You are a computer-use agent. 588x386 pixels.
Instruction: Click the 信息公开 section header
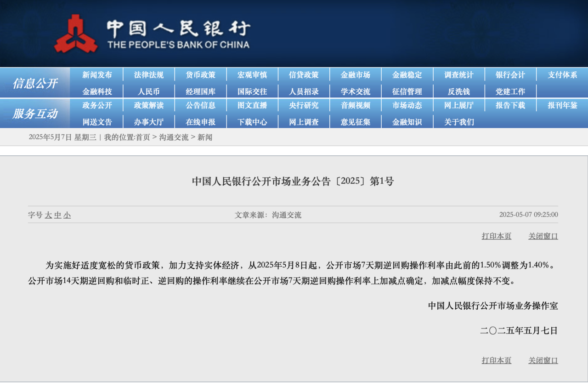point(35,83)
